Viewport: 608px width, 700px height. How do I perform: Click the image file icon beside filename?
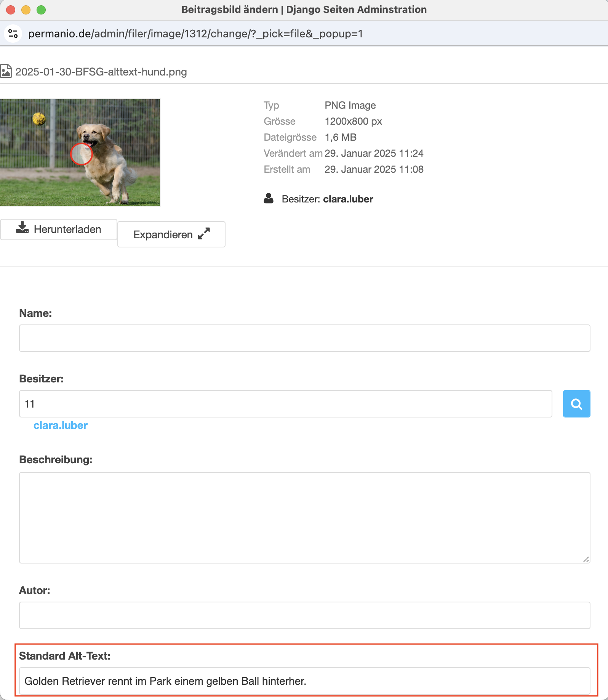(6, 71)
